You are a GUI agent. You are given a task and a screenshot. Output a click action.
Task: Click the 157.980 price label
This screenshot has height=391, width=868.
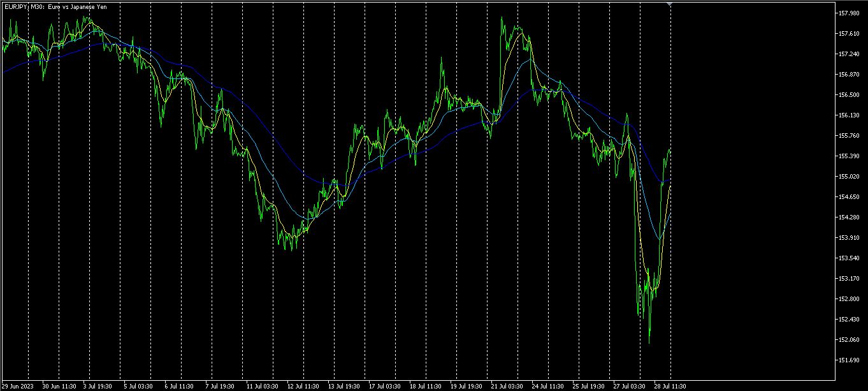[x=850, y=13]
